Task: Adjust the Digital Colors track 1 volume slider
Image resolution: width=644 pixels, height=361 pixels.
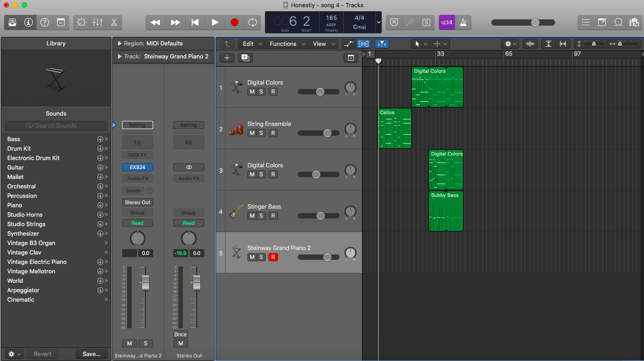Action: [x=320, y=92]
